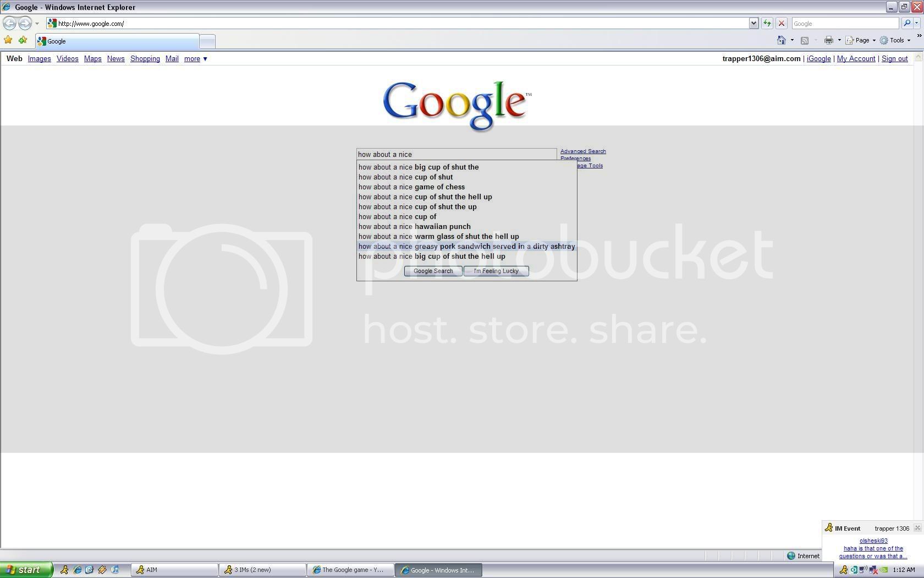Open the Images link
The image size is (924, 578).
[39, 58]
